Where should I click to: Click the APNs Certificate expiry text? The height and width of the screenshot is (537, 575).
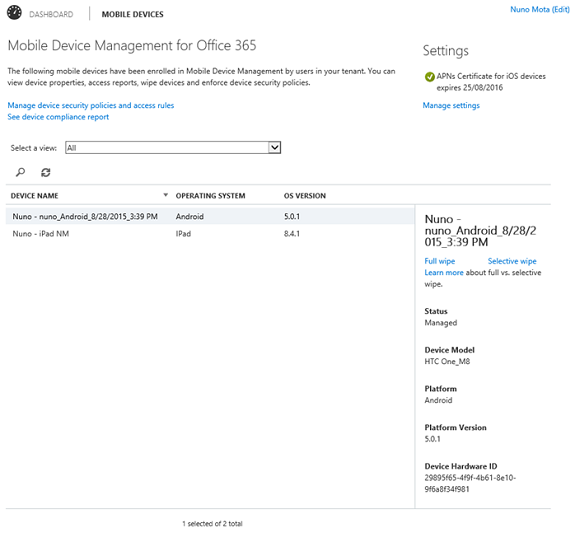point(491,82)
